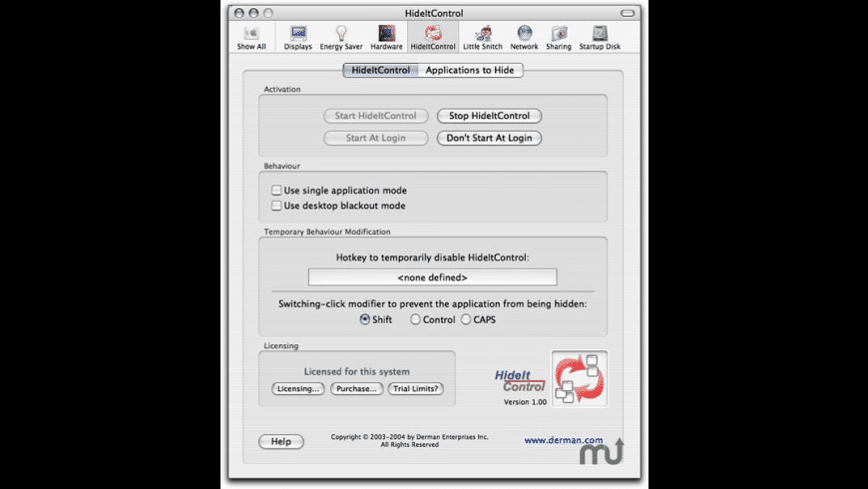Open the Licensing... dialog
868x489 pixels.
point(298,389)
